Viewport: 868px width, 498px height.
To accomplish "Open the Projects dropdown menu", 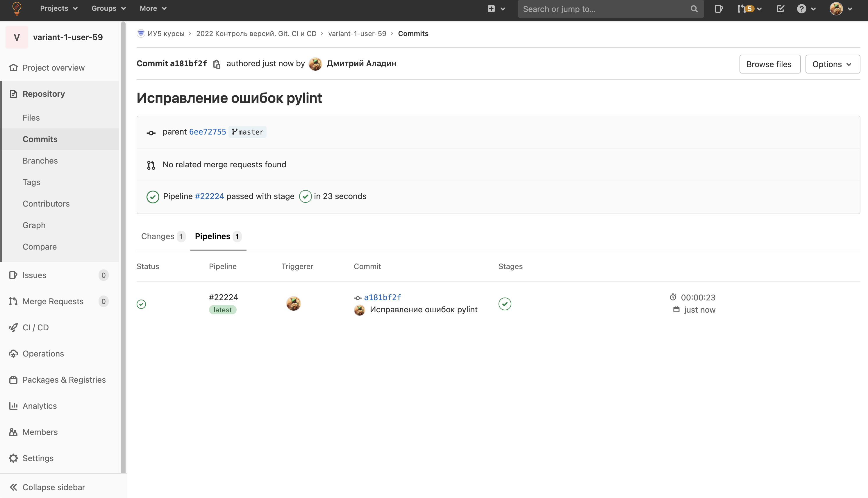I will point(58,8).
